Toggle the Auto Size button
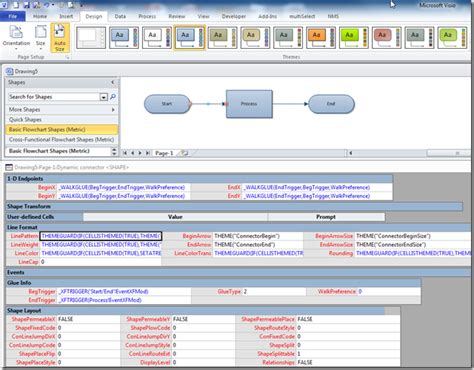The image size is (474, 370). click(x=60, y=38)
